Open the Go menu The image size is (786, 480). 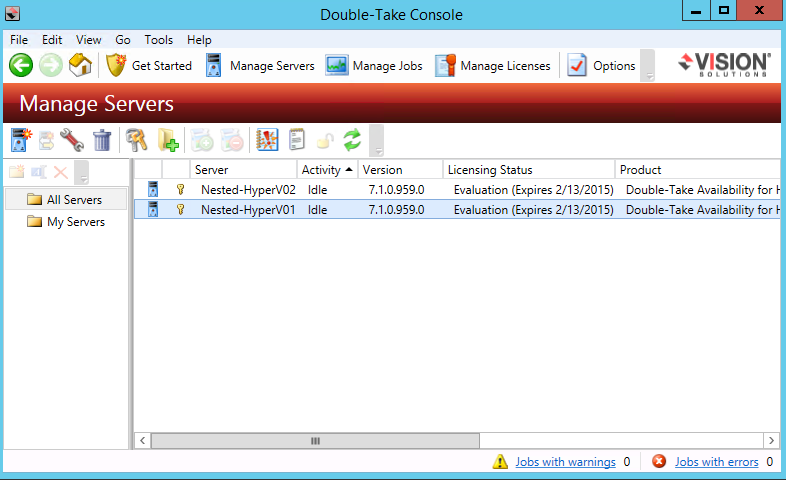coord(123,40)
